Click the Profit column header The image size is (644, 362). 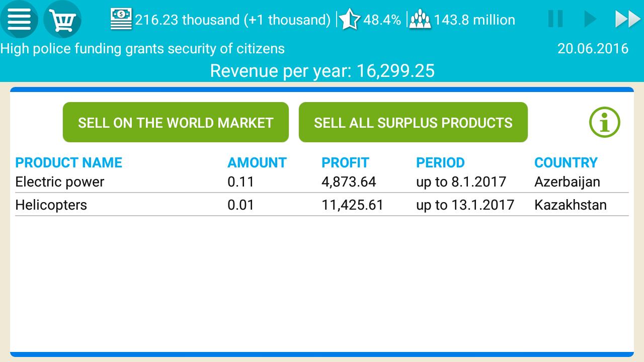(x=345, y=162)
